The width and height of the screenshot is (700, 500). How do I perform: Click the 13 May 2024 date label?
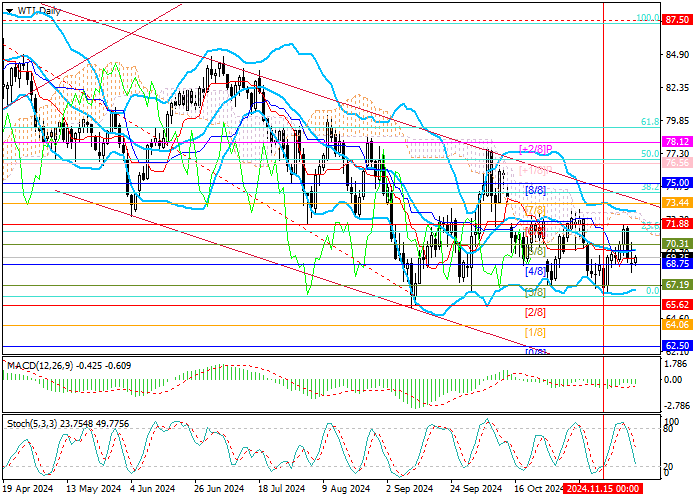point(93,489)
